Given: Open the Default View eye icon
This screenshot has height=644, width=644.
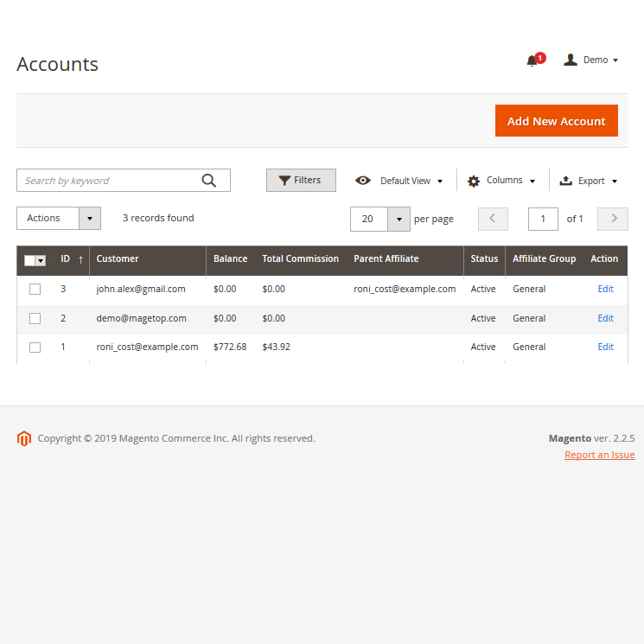Looking at the screenshot, I should 363,181.
